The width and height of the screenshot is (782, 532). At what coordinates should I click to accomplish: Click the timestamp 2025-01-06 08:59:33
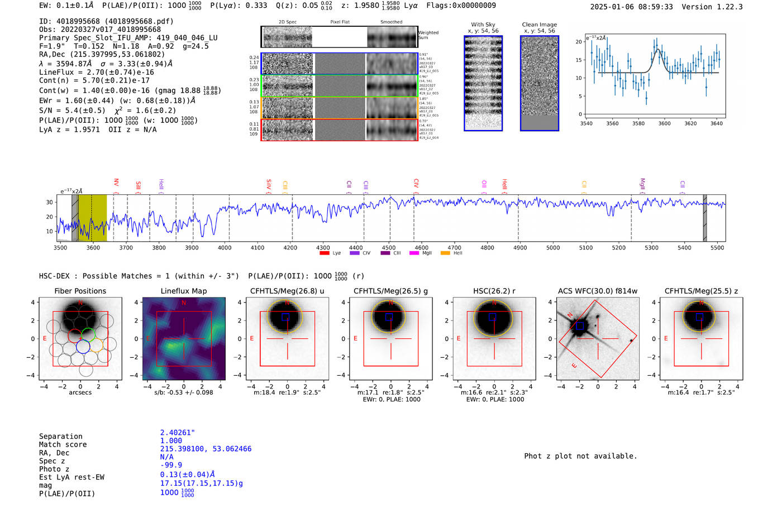click(x=632, y=7)
